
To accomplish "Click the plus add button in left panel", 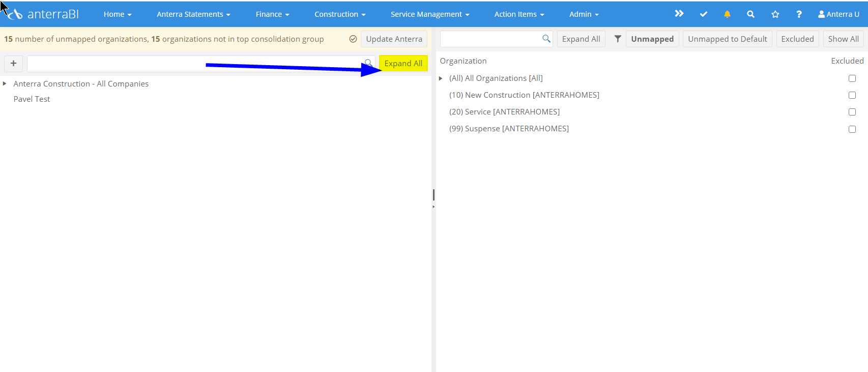I will point(13,64).
